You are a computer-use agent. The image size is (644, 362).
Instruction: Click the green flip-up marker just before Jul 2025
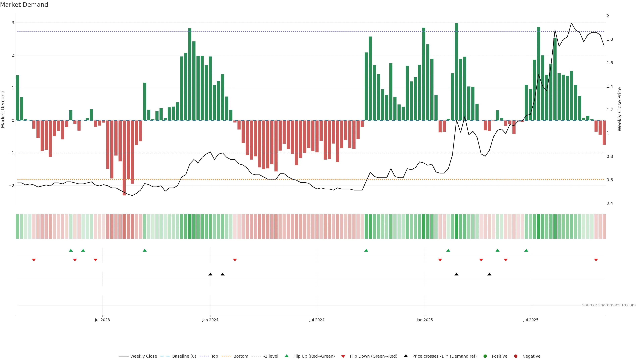(526, 250)
